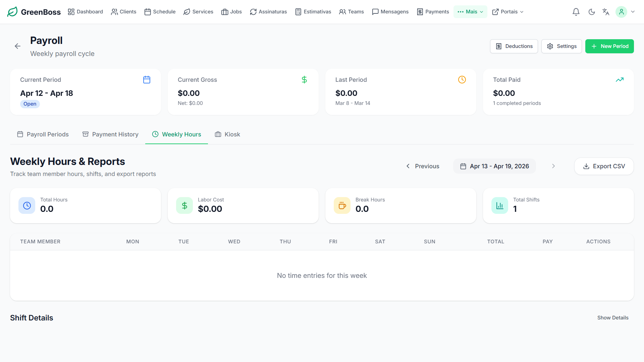Click 'Net: $0.00' text

[190, 103]
